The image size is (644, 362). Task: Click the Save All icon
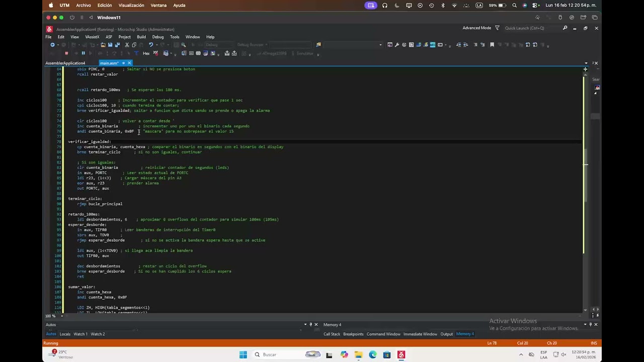(x=117, y=45)
